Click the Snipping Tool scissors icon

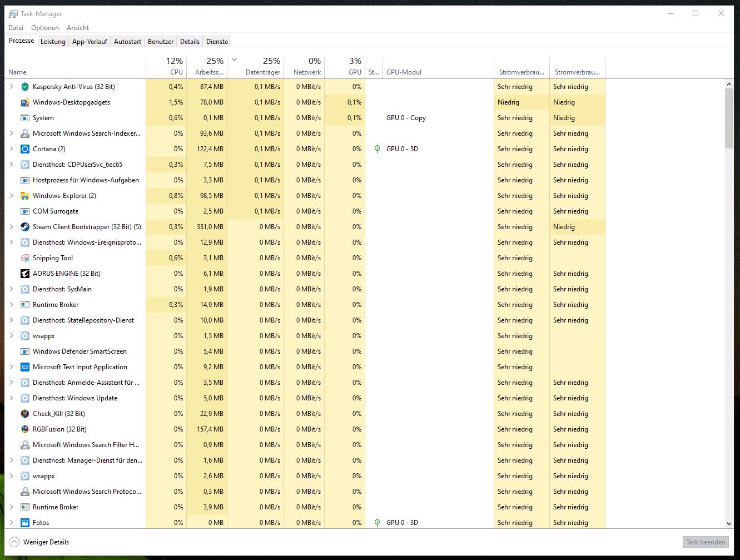24,258
